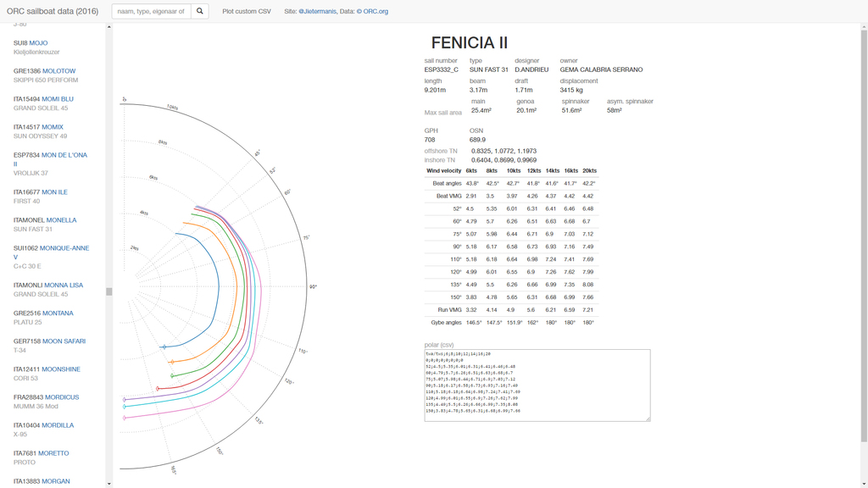
Task: Select the MONIQUE-ANNE V boat entry
Action: coord(52,252)
